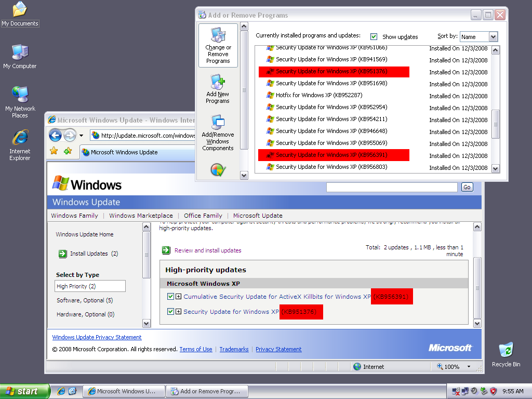
Task: Click the Internet Explorer address bar
Action: [x=143, y=136]
